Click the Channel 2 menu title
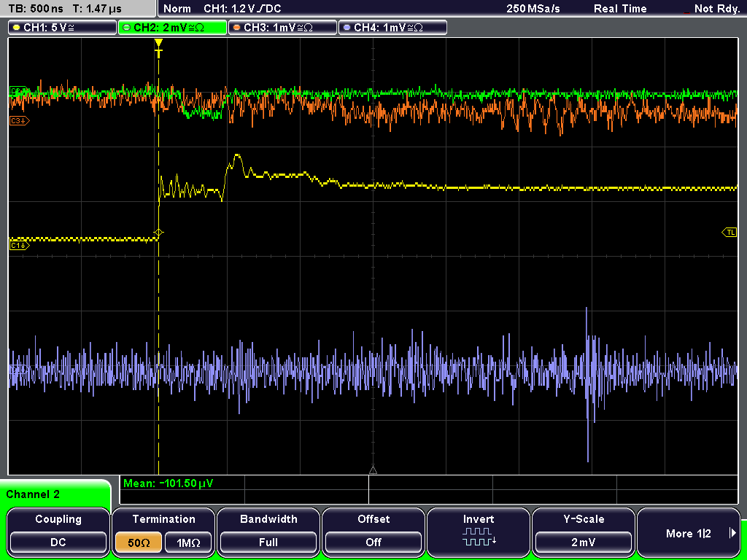 (x=33, y=494)
